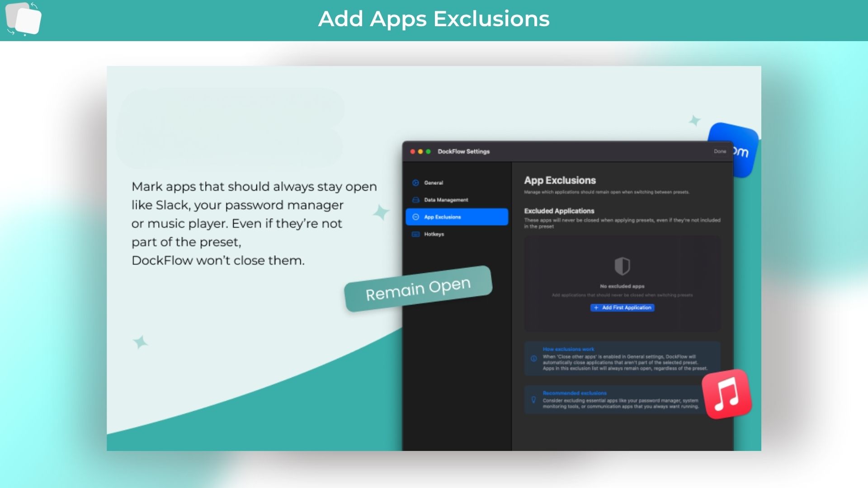Click the DockFlow Settings window title

click(x=463, y=152)
